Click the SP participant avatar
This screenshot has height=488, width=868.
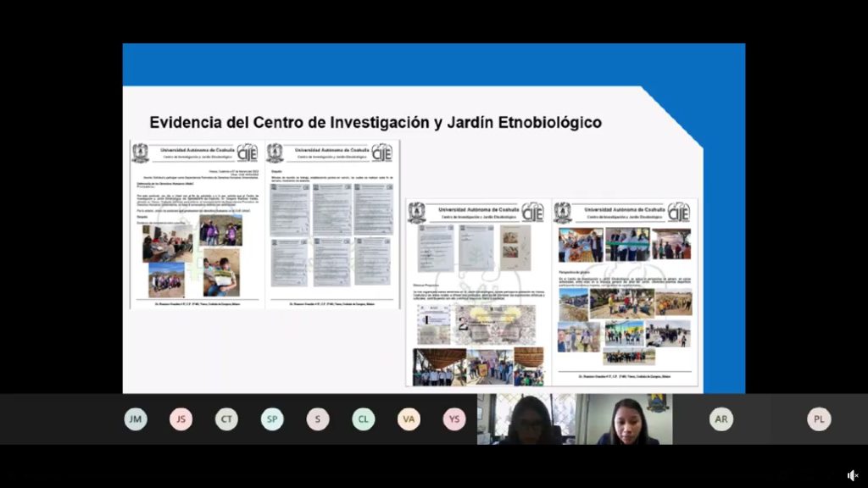[272, 419]
